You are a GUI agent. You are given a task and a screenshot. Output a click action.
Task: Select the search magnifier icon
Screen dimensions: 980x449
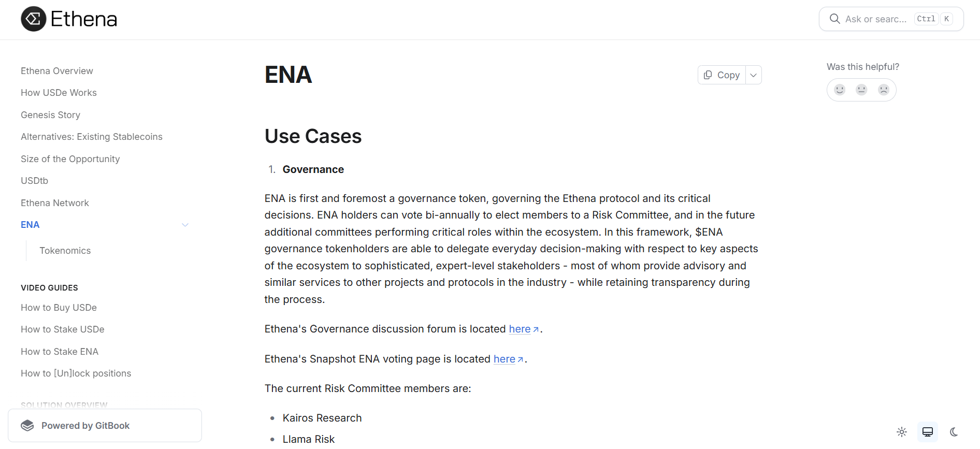click(834, 19)
